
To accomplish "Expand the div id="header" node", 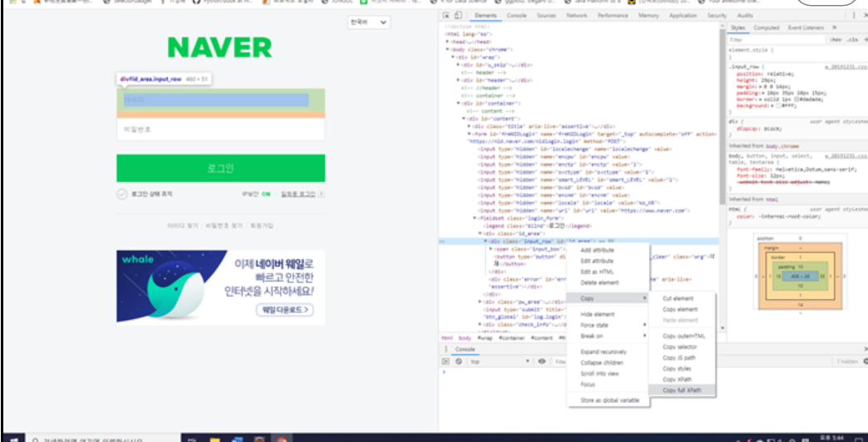I will tap(458, 81).
